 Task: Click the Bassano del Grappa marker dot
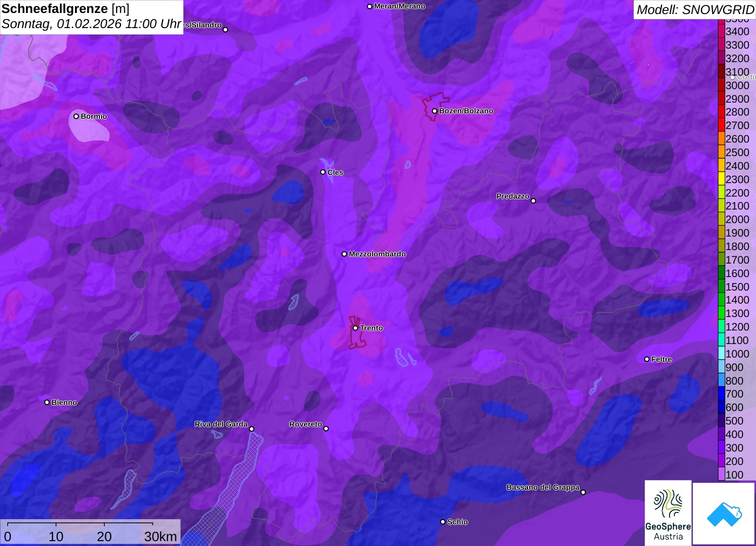[583, 492]
